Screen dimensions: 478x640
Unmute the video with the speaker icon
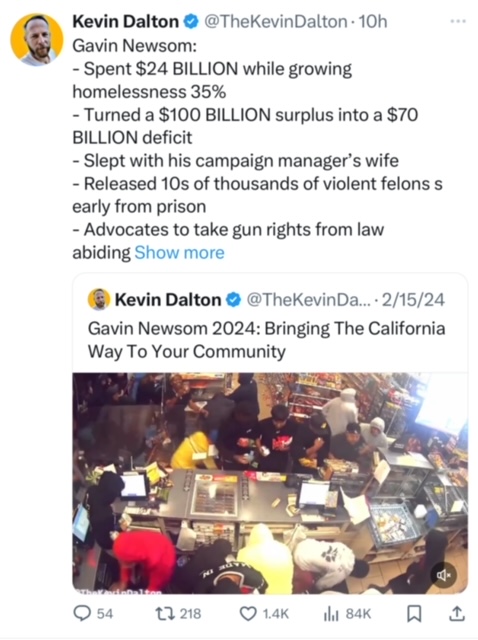[x=443, y=575]
